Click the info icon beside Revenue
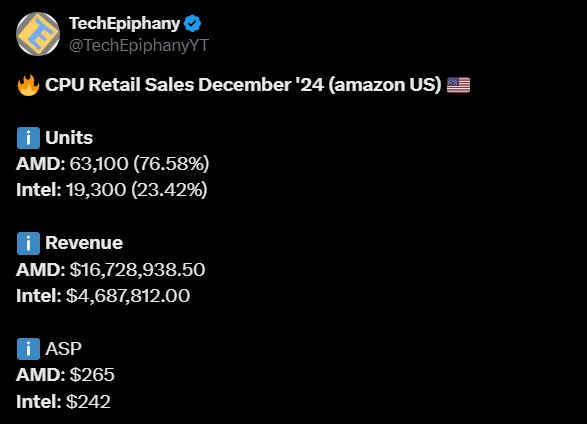587x424 pixels. pyautogui.click(x=28, y=243)
